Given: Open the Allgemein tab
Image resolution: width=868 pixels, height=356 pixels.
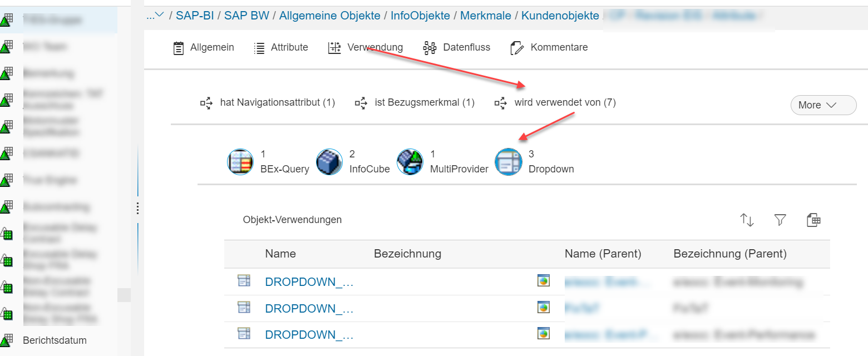Looking at the screenshot, I should click(203, 48).
